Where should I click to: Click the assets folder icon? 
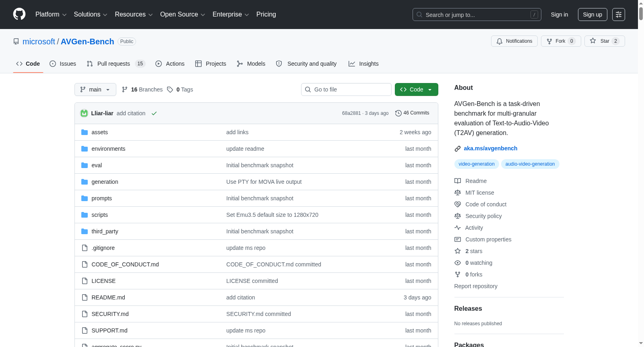85,132
